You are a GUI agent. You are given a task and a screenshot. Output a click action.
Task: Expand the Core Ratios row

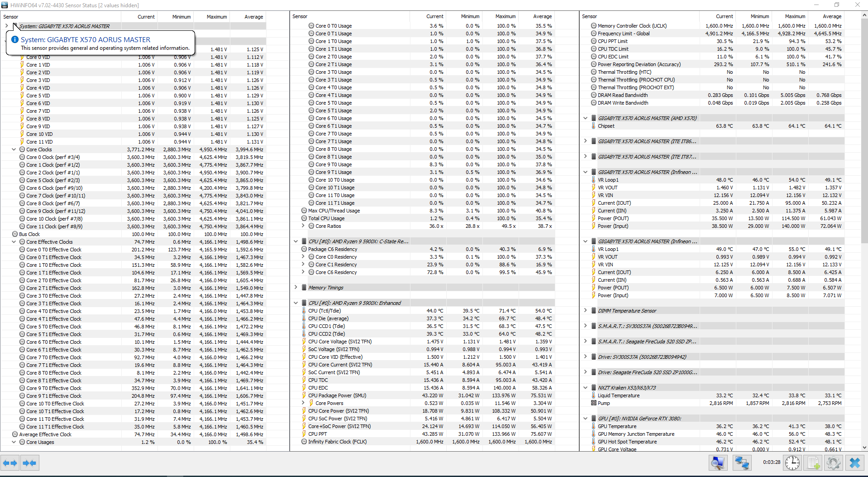[303, 226]
